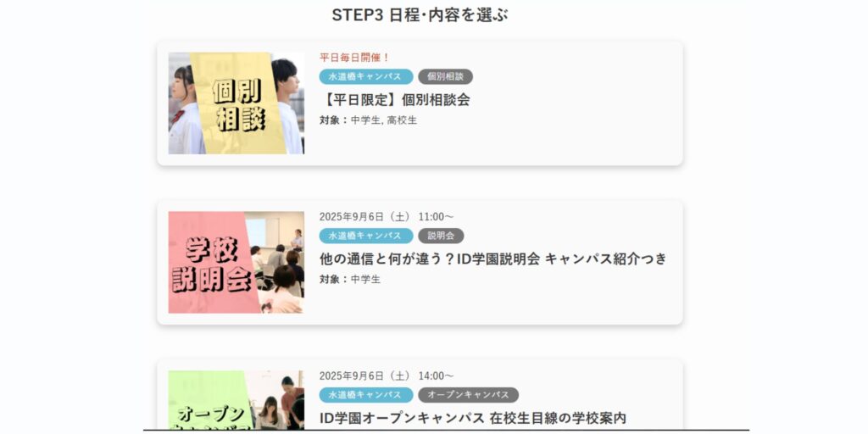
Task: Click the gray 個別相談 category tag
Action: click(446, 76)
